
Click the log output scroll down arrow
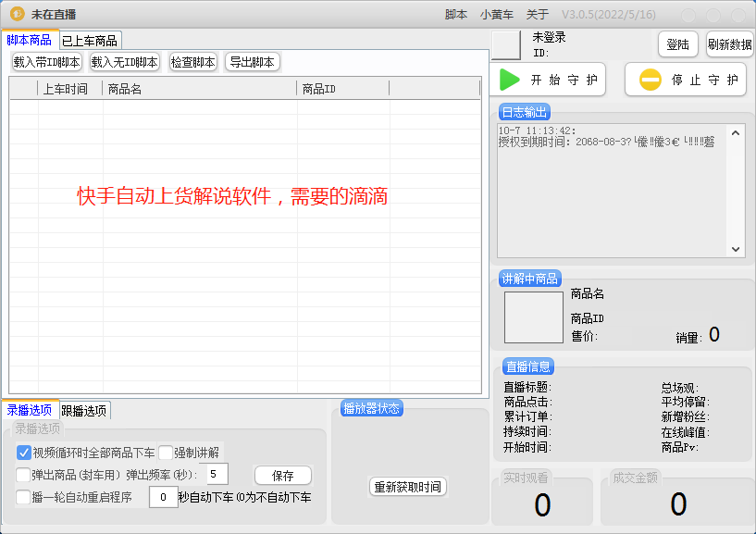736,249
